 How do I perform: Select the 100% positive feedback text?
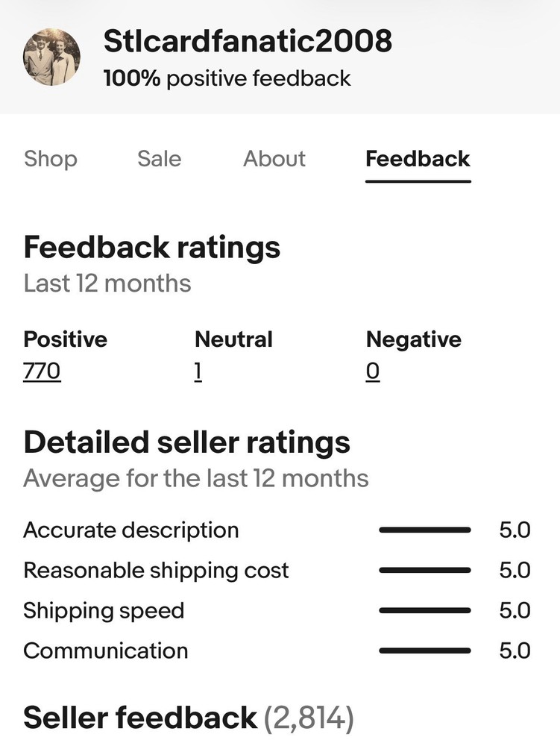coord(227,78)
